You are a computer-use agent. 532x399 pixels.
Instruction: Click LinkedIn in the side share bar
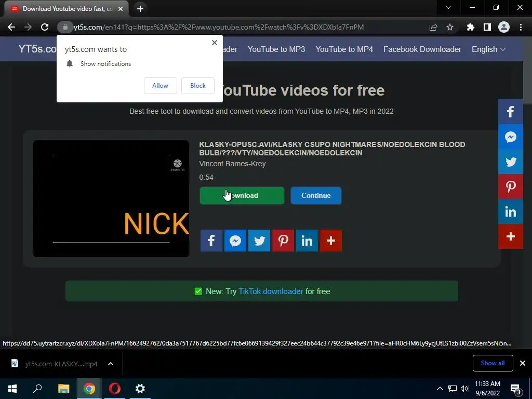click(511, 212)
